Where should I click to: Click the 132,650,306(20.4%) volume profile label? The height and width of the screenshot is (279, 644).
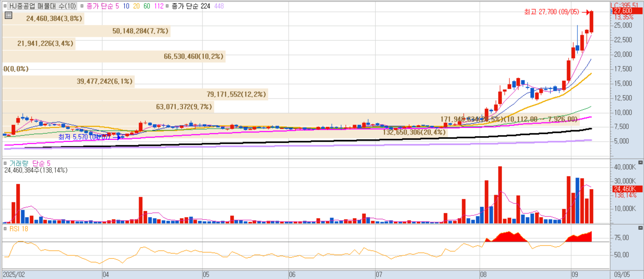(x=414, y=132)
